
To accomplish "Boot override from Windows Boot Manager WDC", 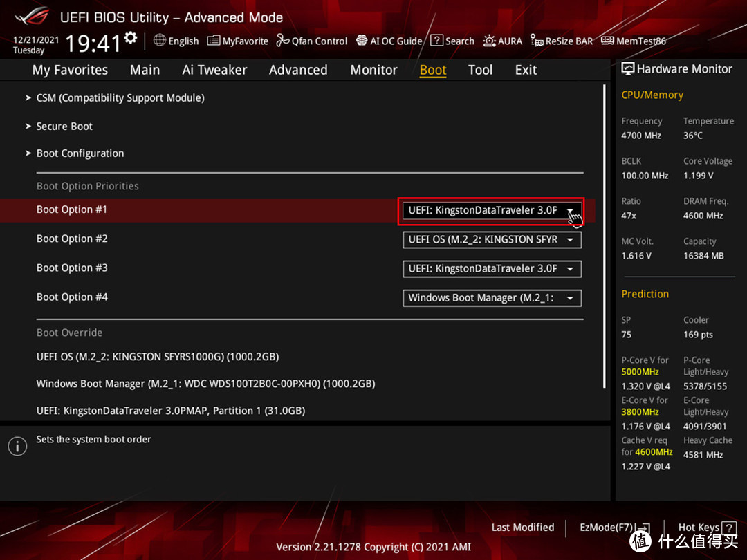I will coord(206,384).
